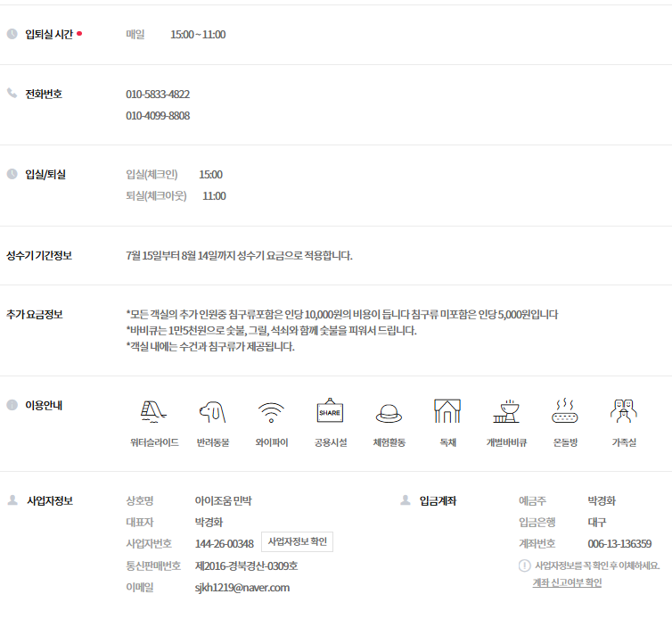Click the family room icon

click(623, 411)
